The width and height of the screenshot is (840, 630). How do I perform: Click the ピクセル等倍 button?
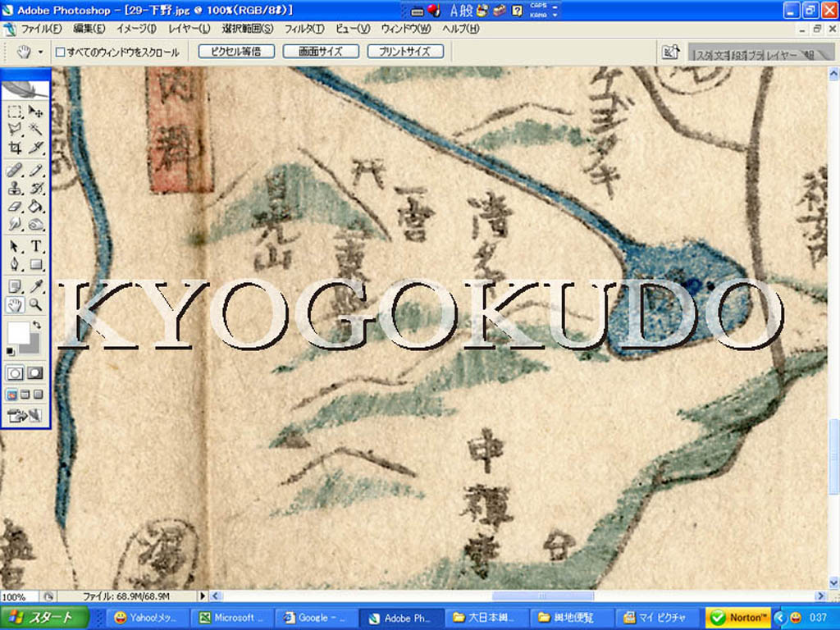236,52
